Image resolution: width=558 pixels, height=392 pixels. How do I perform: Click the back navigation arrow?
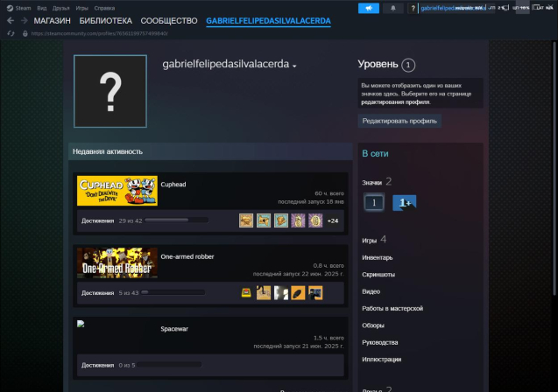[10, 20]
